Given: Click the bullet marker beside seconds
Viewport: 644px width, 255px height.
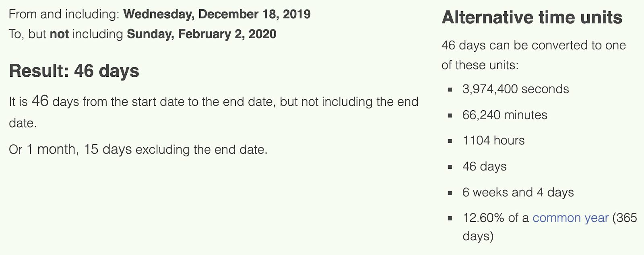Looking at the screenshot, I should (450, 90).
